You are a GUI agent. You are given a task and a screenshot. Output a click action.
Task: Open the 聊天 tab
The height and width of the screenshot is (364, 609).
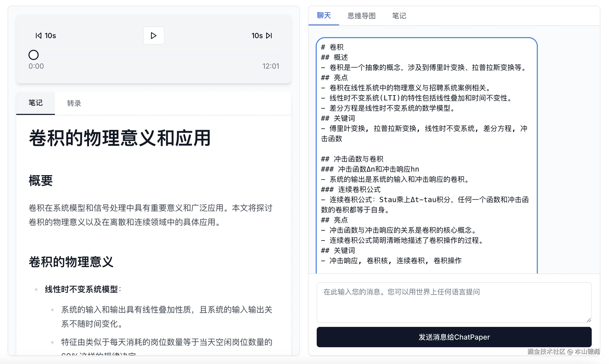pyautogui.click(x=324, y=16)
